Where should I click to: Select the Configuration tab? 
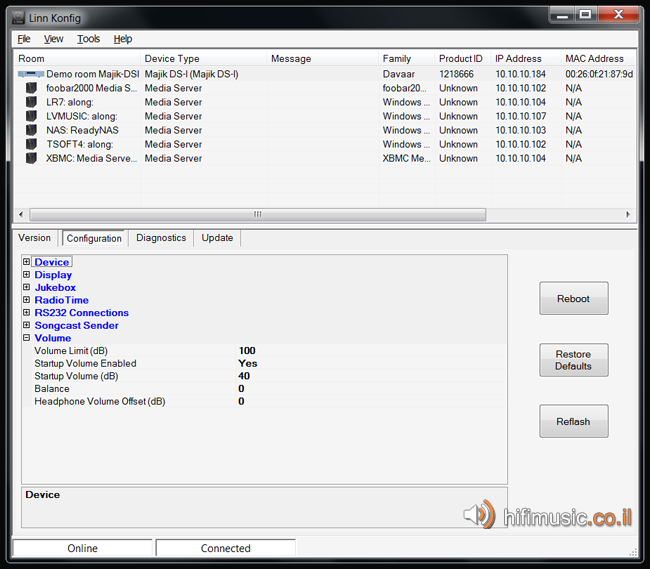click(94, 238)
